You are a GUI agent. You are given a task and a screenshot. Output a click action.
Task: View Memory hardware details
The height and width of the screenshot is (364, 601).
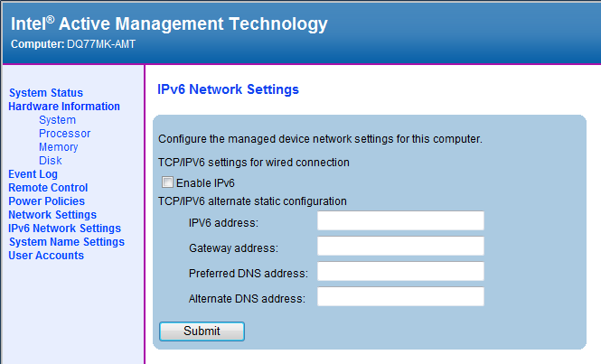coord(58,147)
